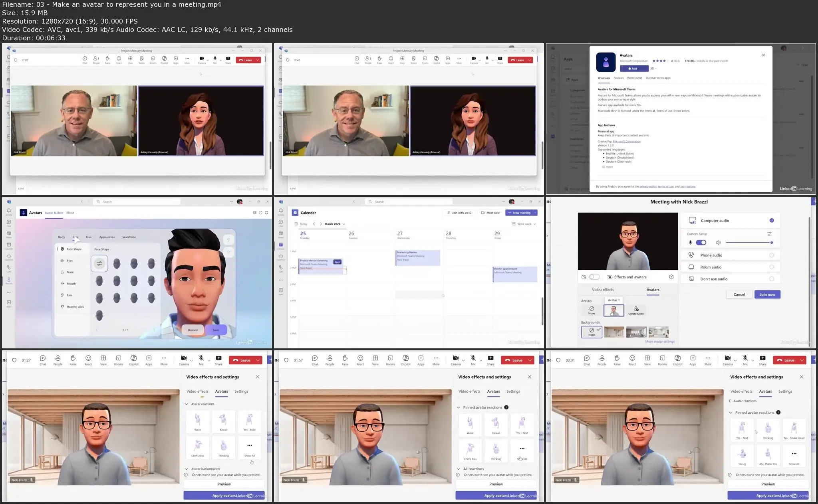The width and height of the screenshot is (818, 504).
Task: Click Save in the avatar builder
Action: [x=216, y=330]
